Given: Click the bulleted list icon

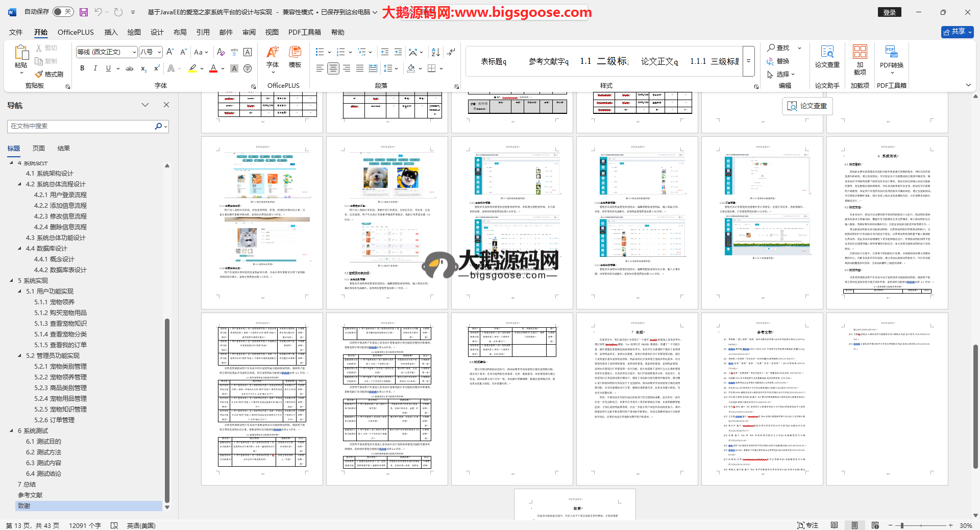Looking at the screenshot, I should coord(320,52).
